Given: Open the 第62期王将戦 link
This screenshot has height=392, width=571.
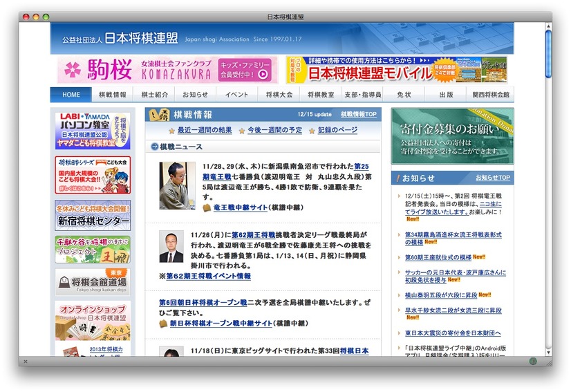Looking at the screenshot, I should point(254,234).
